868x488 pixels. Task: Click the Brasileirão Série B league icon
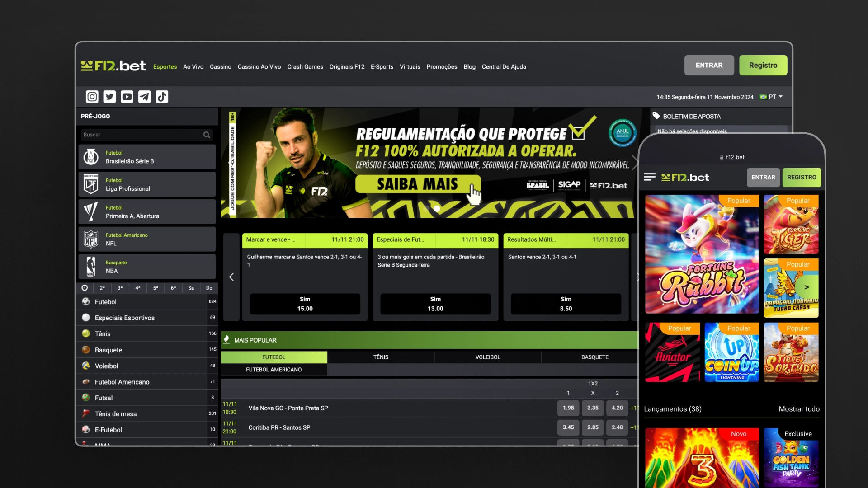tap(91, 157)
